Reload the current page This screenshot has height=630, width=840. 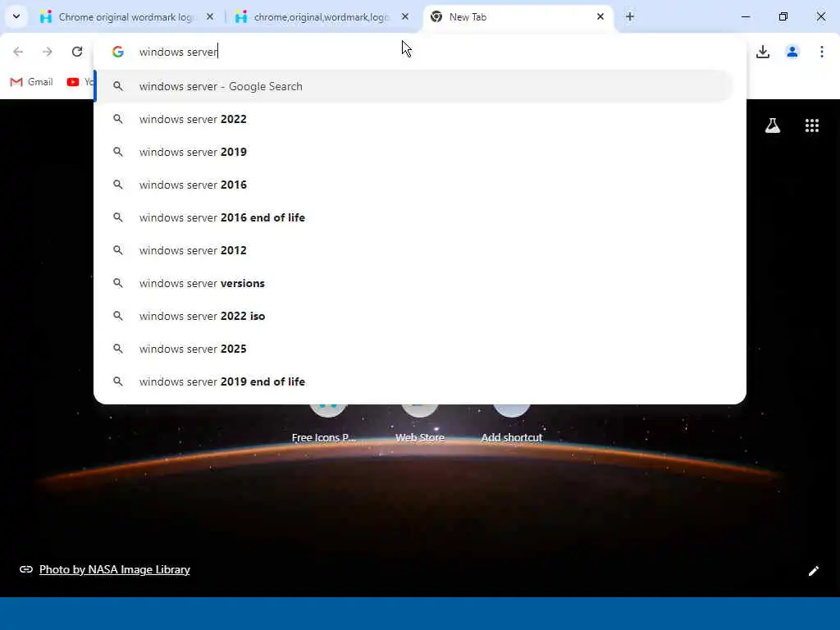tap(77, 52)
